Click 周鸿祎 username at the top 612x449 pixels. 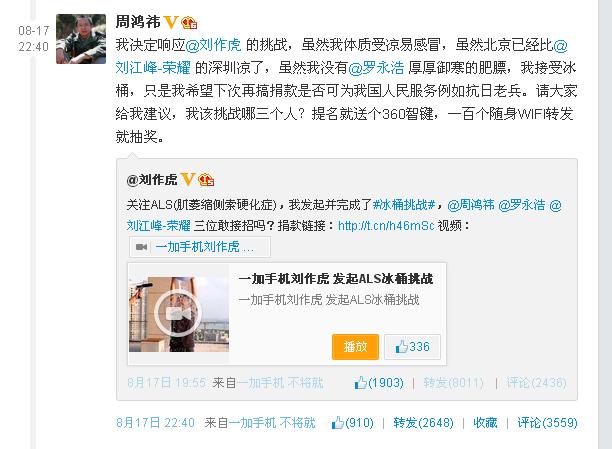click(x=138, y=22)
